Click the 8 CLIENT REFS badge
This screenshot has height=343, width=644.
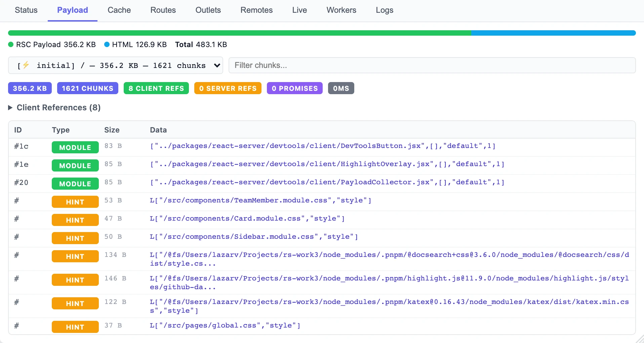click(156, 88)
